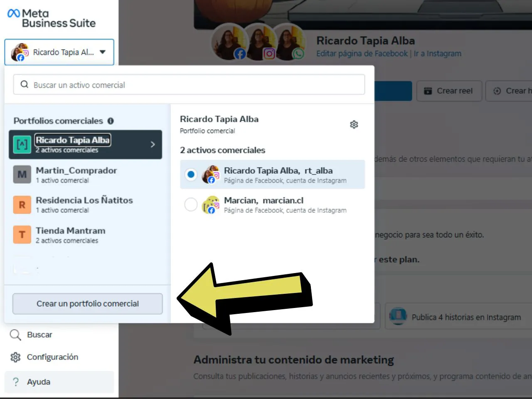Click the 2 activos comerciales heading text
532x399 pixels.
[x=222, y=150]
